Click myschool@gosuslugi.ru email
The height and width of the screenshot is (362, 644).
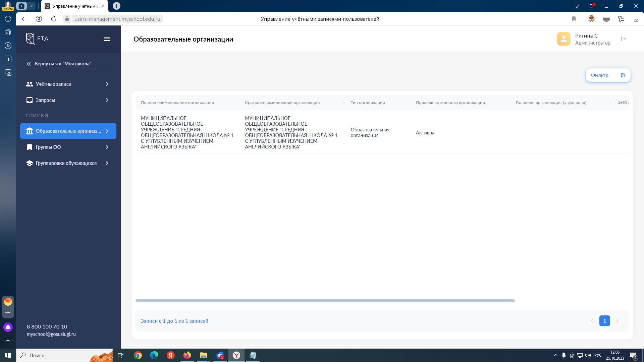point(51,334)
